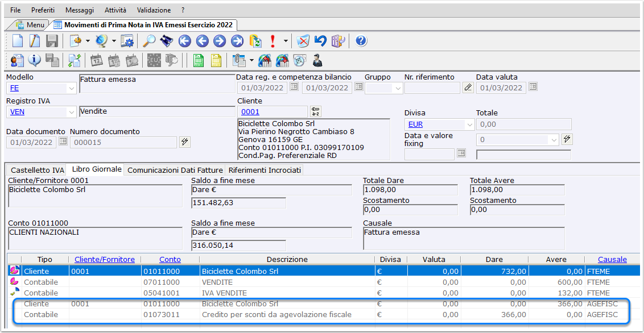Click the window settings gear icon
This screenshot has width=644, height=333.
(x=128, y=41)
